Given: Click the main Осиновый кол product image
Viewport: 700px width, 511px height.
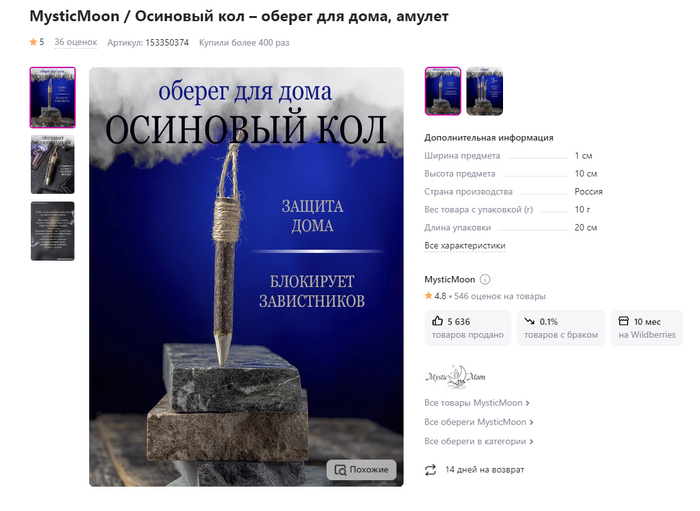Looking at the screenshot, I should click(x=246, y=277).
